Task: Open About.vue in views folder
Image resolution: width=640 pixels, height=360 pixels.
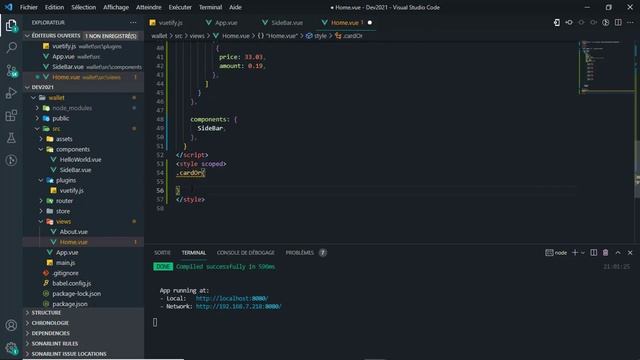Action: 73,231
